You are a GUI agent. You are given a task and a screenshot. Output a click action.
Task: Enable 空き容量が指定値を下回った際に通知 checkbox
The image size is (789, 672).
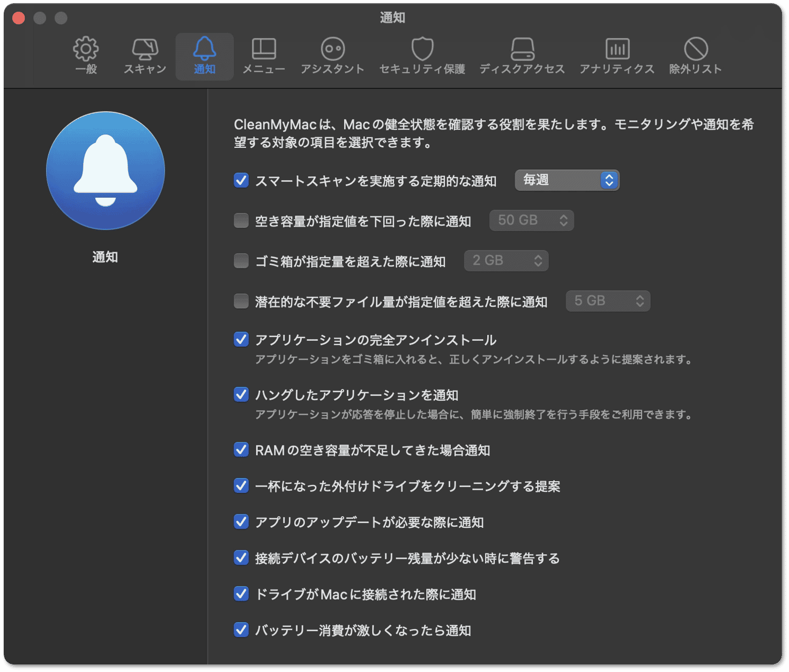(241, 220)
